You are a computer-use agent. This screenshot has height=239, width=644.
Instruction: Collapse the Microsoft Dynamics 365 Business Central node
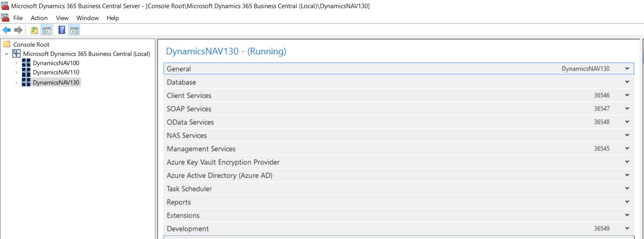[7, 54]
